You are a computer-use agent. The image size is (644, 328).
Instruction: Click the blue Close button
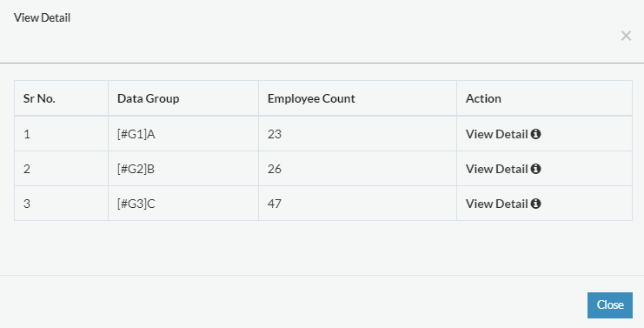click(610, 305)
